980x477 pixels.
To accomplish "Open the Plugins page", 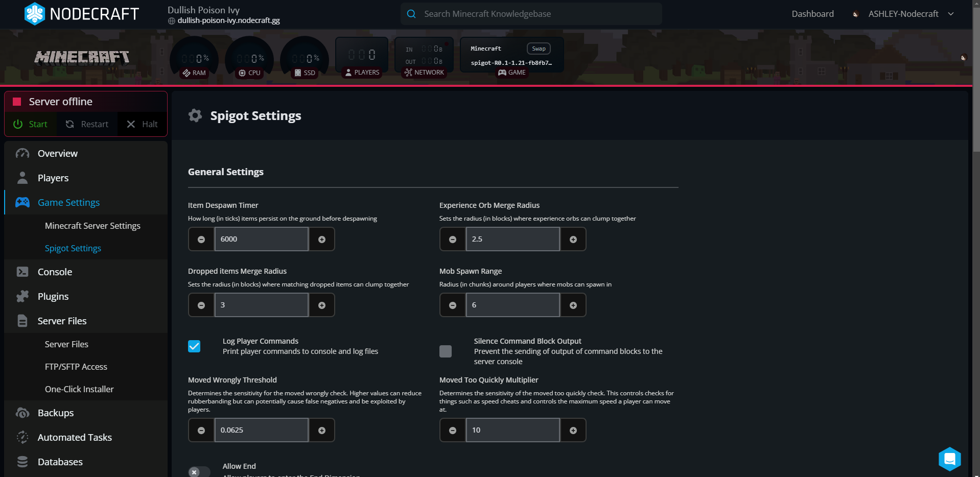I will [x=86, y=296].
